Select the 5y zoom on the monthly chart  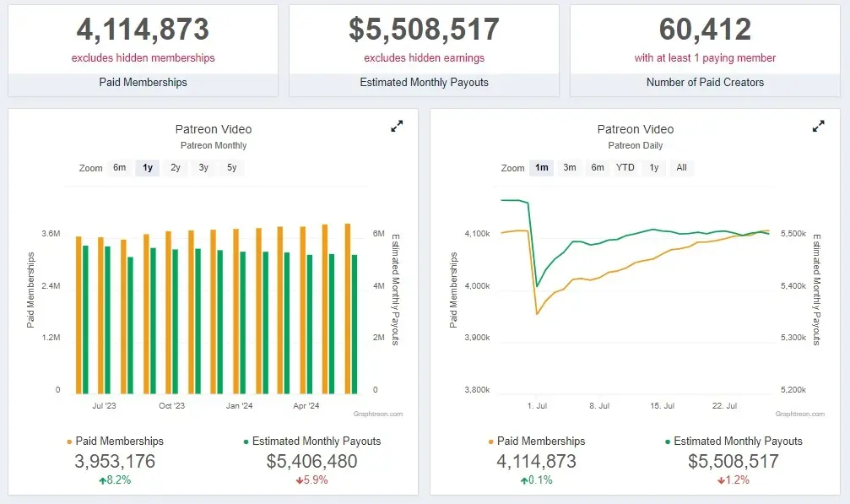coord(230,168)
